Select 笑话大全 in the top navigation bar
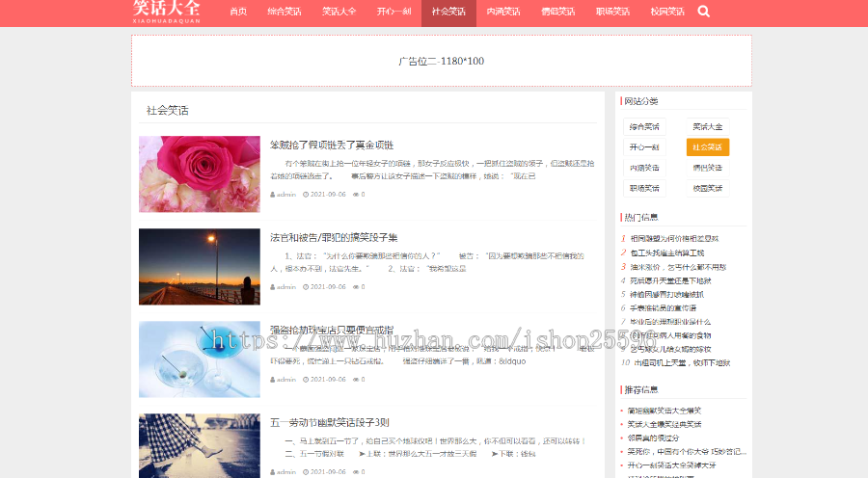Image resolution: width=868 pixels, height=478 pixels. click(x=339, y=12)
